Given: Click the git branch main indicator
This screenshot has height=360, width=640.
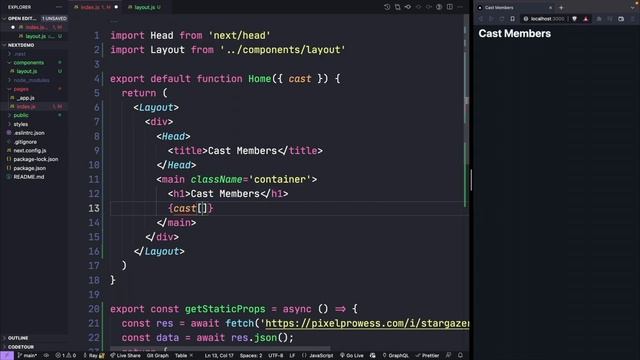Looking at the screenshot, I should point(27,356).
